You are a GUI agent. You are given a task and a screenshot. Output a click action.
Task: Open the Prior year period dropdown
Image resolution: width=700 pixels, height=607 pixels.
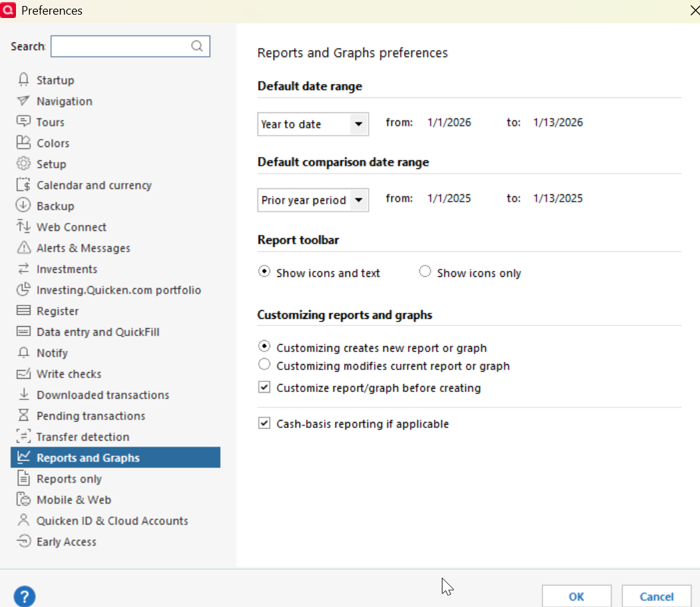[313, 200]
